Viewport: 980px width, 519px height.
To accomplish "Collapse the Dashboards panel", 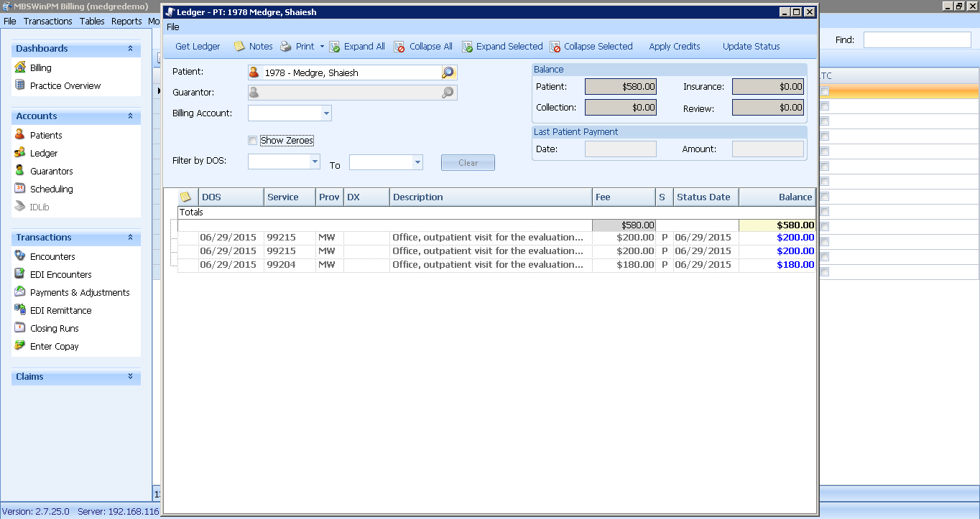I will (x=130, y=49).
